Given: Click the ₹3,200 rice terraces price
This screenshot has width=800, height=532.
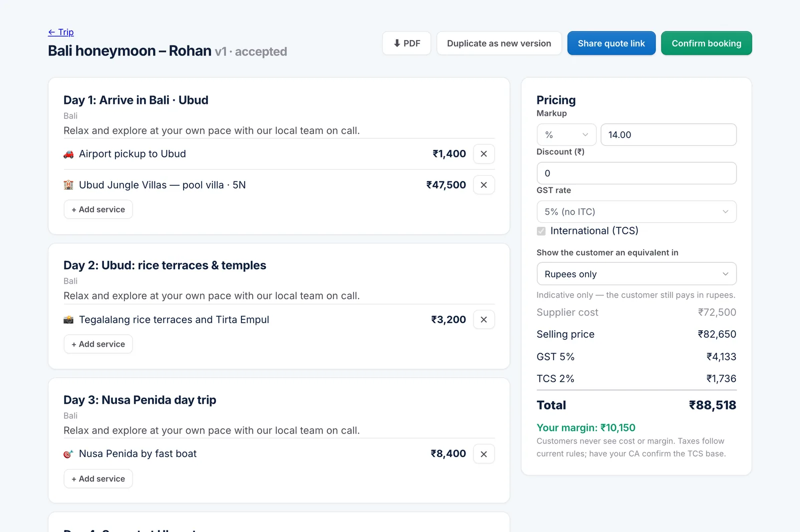Looking at the screenshot, I should (448, 320).
